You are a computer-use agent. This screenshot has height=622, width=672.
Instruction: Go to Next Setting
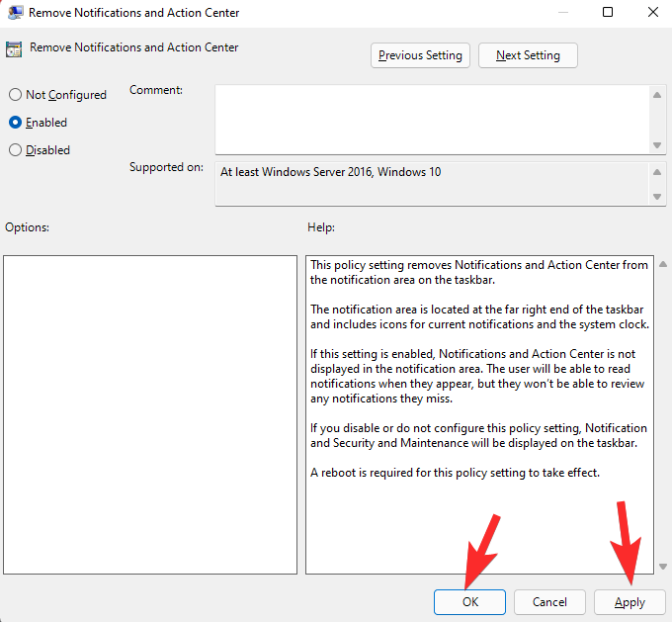click(528, 55)
